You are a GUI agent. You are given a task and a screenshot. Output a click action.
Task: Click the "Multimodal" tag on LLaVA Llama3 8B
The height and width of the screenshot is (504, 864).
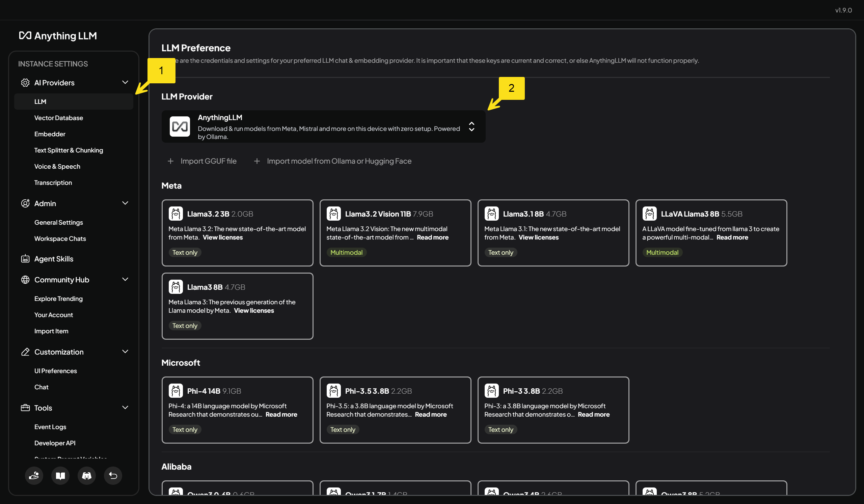coord(662,253)
